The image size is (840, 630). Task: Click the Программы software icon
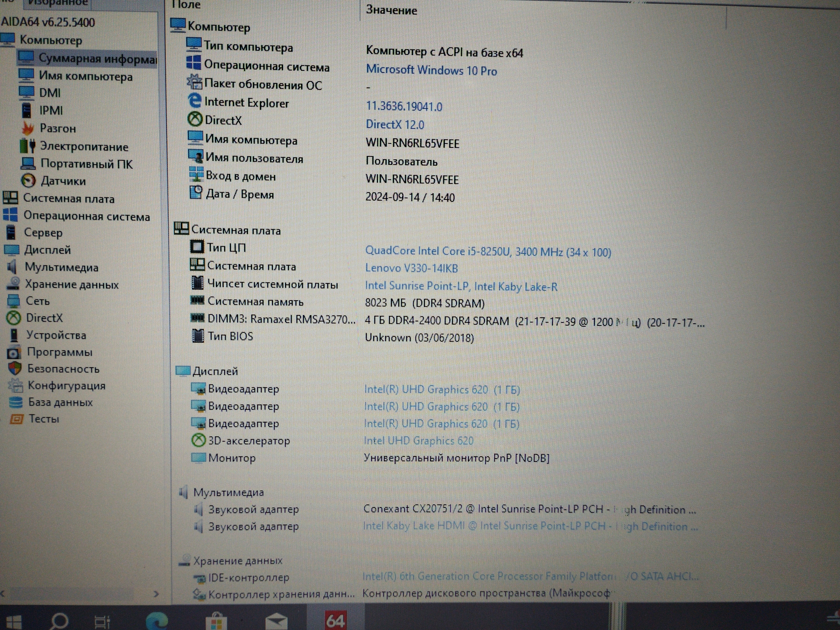(14, 352)
